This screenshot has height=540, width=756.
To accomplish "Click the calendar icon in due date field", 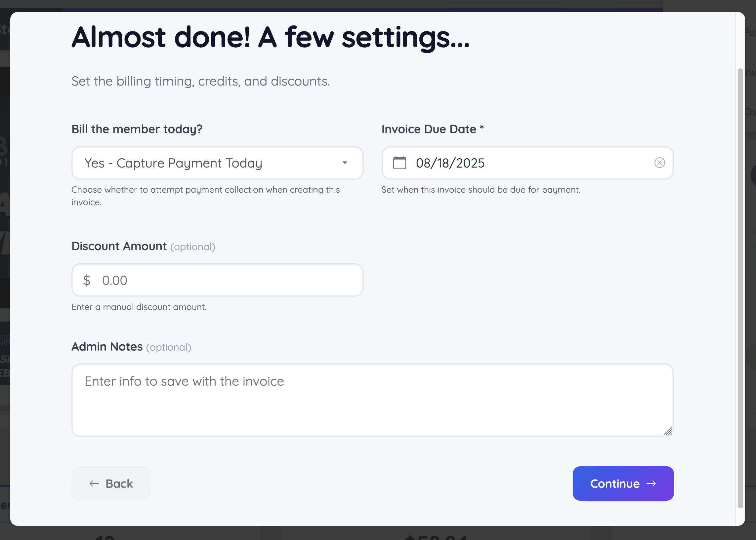I will click(399, 163).
